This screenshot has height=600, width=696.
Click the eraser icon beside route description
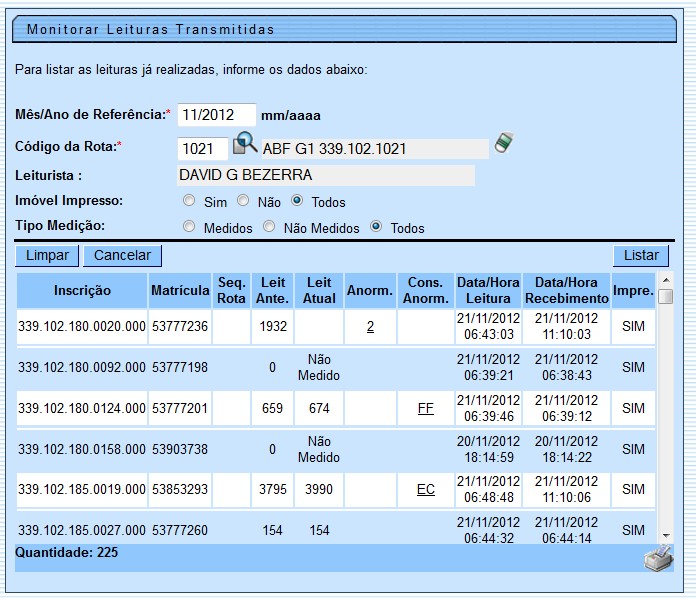pyautogui.click(x=504, y=144)
